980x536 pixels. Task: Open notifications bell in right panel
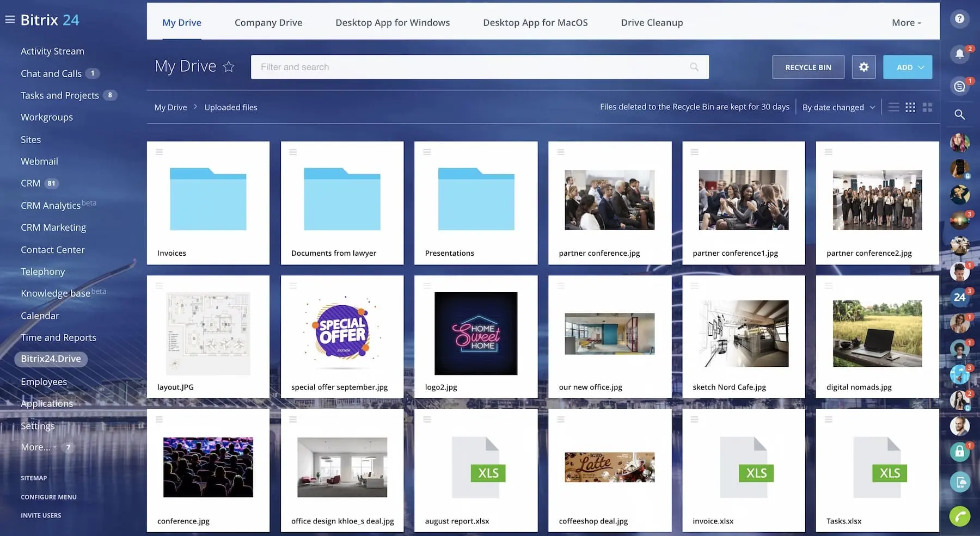pos(959,54)
